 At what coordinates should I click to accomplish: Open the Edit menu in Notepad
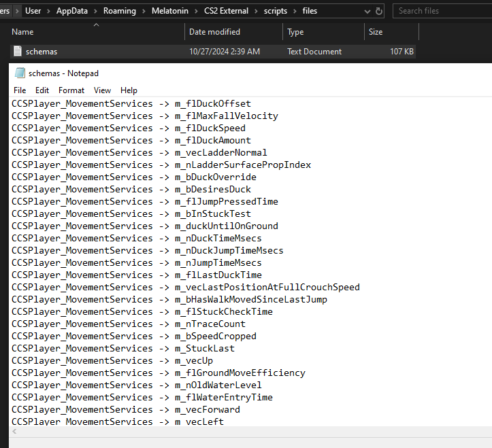(x=42, y=90)
